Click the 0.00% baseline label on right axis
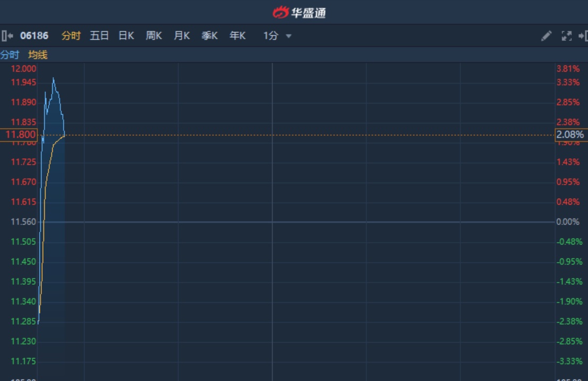 (568, 222)
